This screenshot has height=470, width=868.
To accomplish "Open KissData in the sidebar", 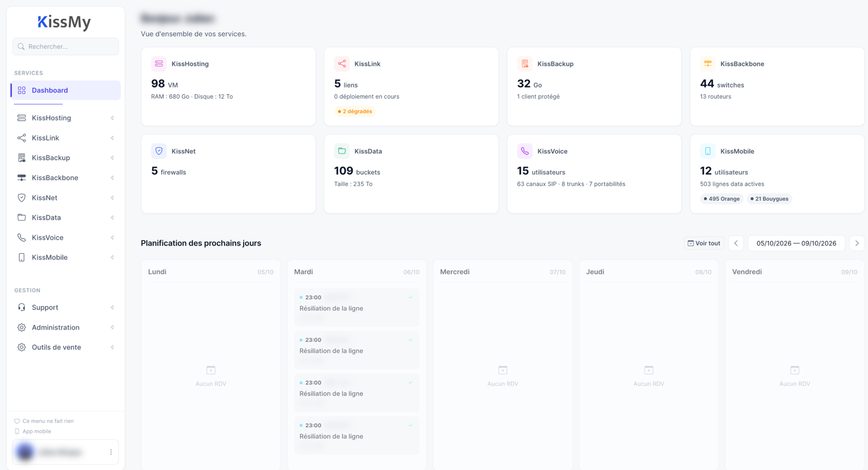I will [x=66, y=218].
